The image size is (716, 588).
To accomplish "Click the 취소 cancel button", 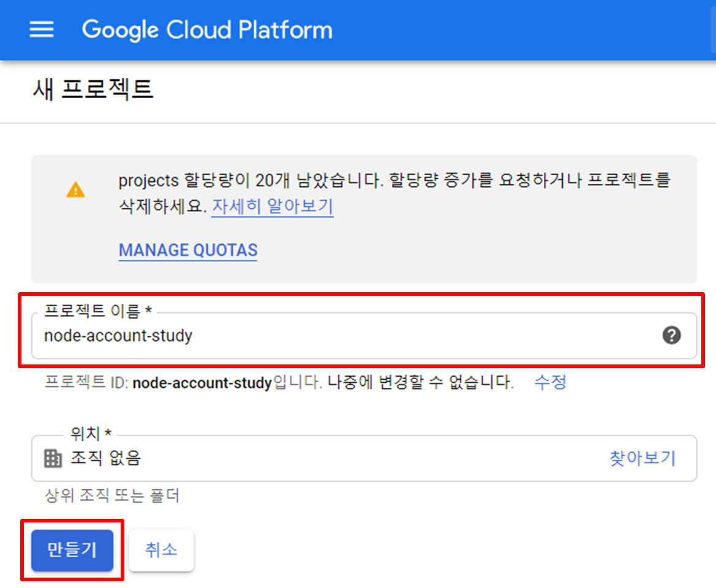I will point(161,550).
